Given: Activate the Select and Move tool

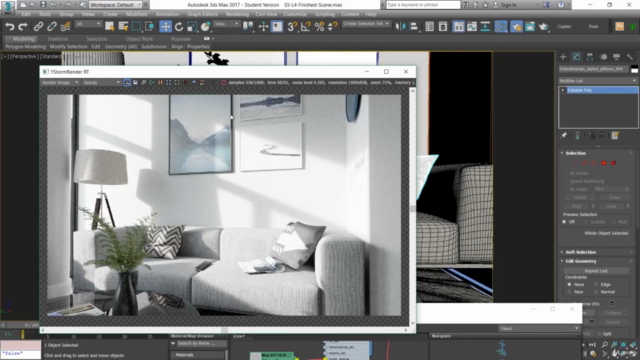Looking at the screenshot, I should click(x=165, y=27).
